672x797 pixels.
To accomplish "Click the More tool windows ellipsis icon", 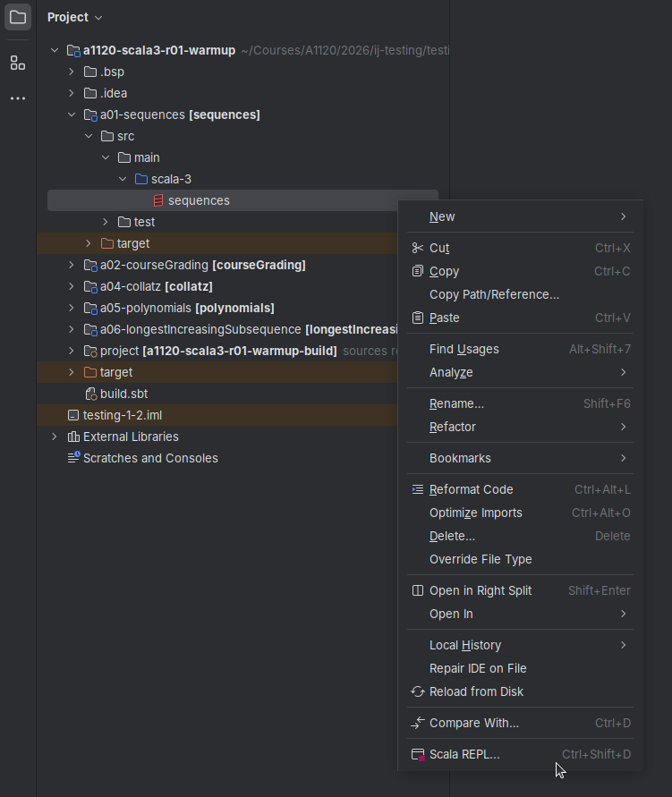I will click(18, 98).
